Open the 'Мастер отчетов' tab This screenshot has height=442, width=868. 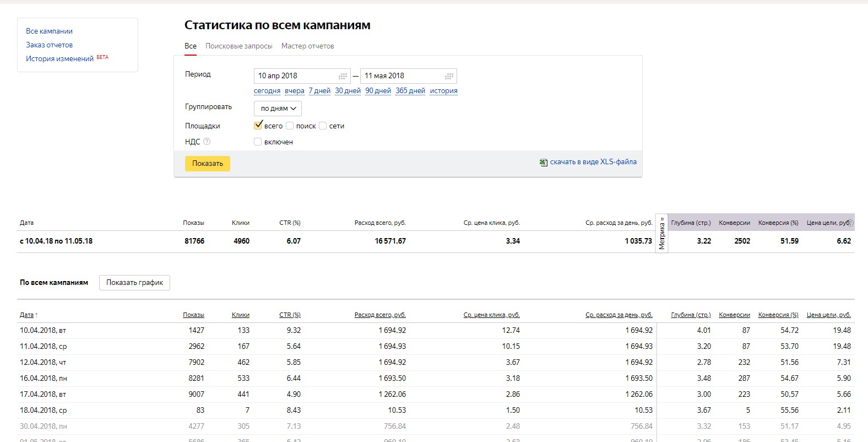[308, 46]
